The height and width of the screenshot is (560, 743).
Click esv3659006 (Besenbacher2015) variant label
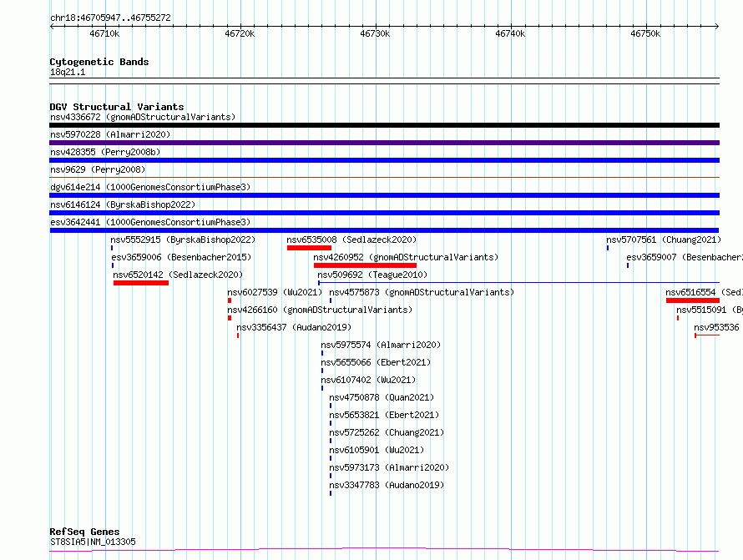[x=181, y=257]
